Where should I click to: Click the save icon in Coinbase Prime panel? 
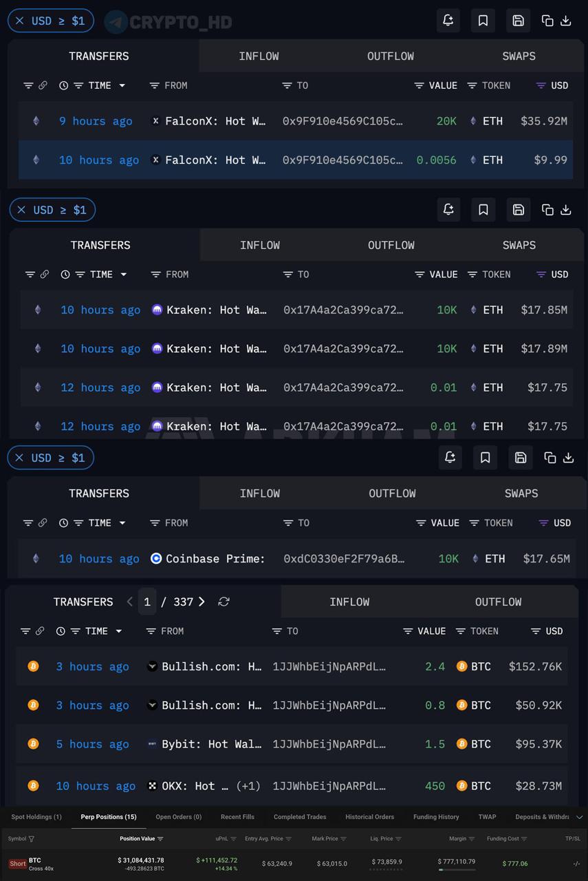tap(521, 457)
